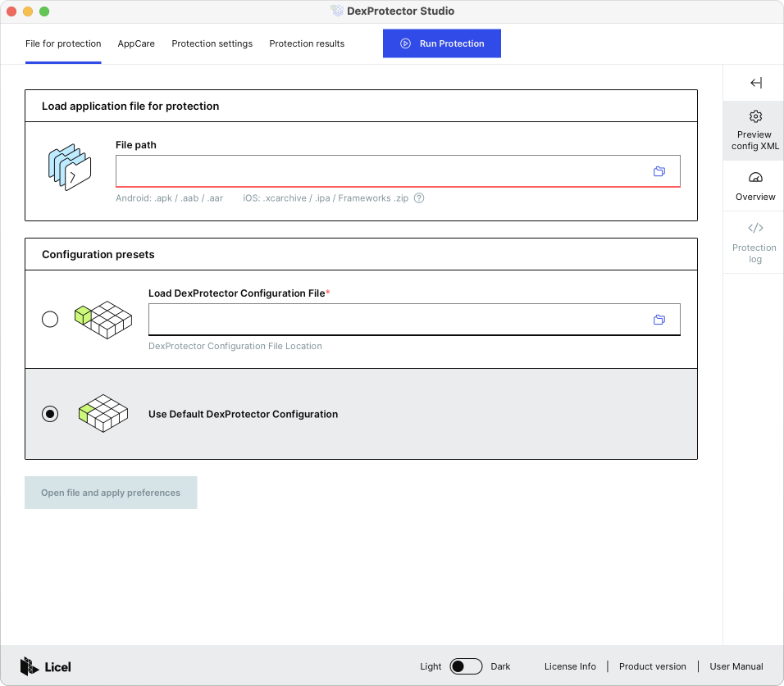
Task: Open Protection results tab
Action: (307, 43)
